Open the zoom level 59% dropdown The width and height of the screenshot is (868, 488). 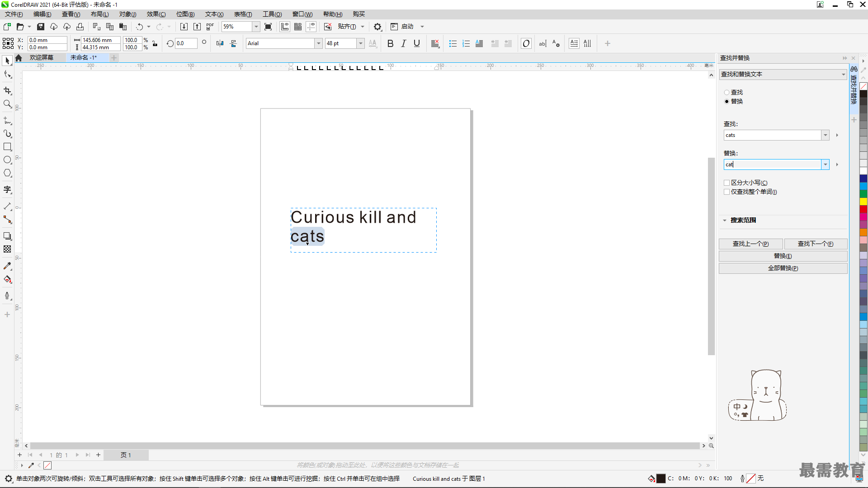(x=256, y=27)
